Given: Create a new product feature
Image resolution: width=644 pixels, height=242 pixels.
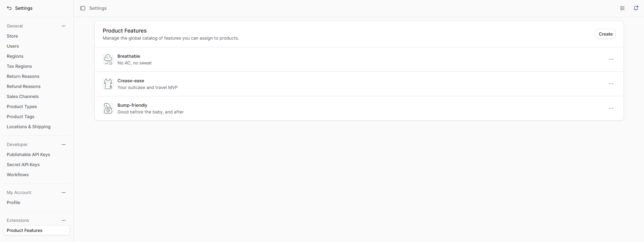Looking at the screenshot, I should point(605,34).
